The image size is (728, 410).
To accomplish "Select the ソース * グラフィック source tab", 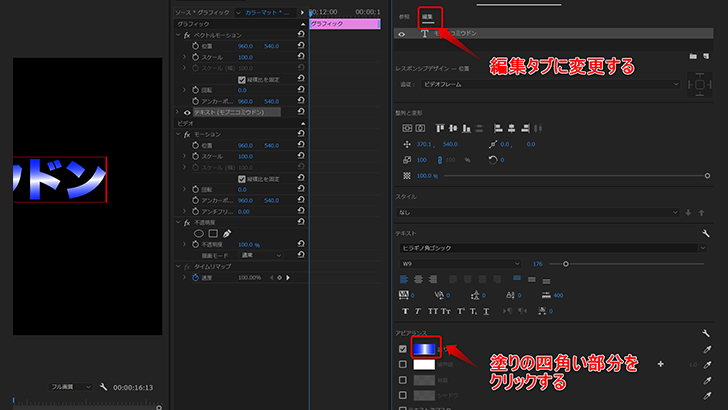I will [202, 13].
